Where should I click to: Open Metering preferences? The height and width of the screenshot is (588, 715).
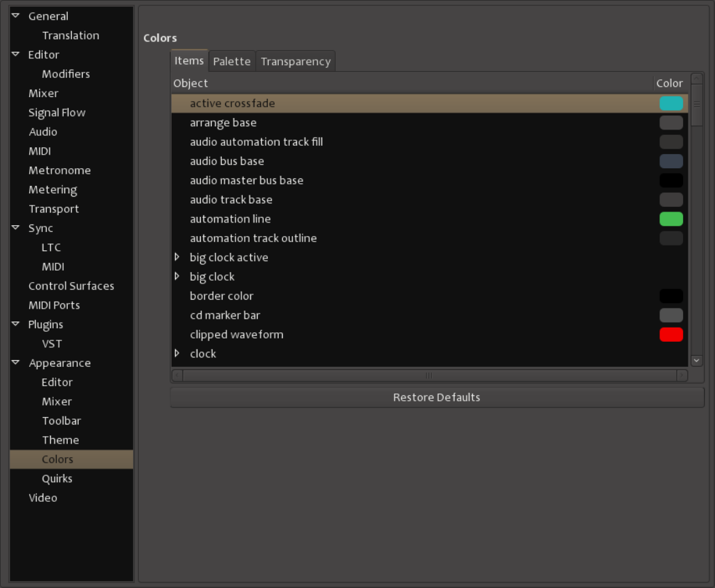53,190
